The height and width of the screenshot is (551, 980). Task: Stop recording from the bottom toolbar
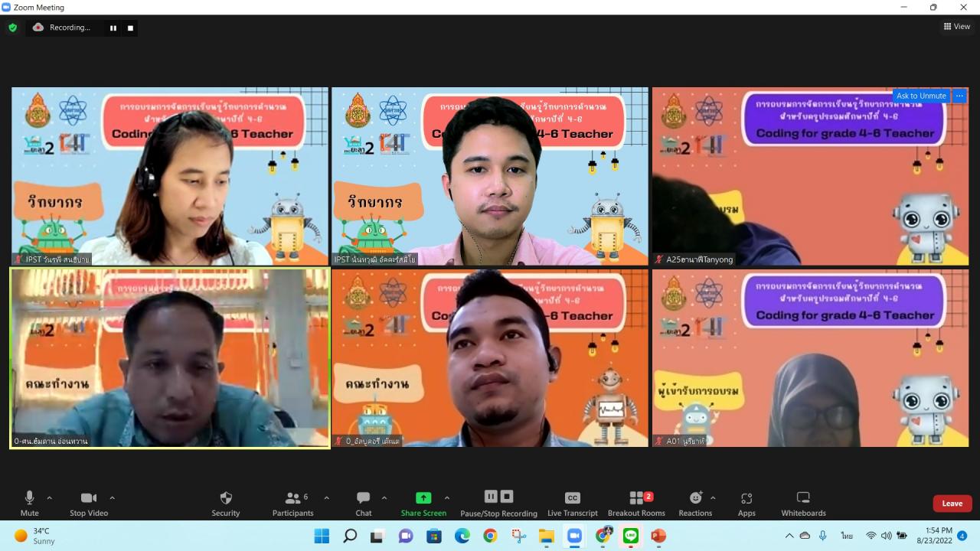[507, 497]
